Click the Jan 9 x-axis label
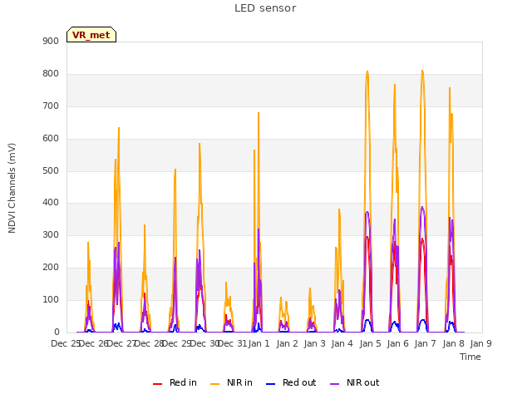 pos(480,343)
